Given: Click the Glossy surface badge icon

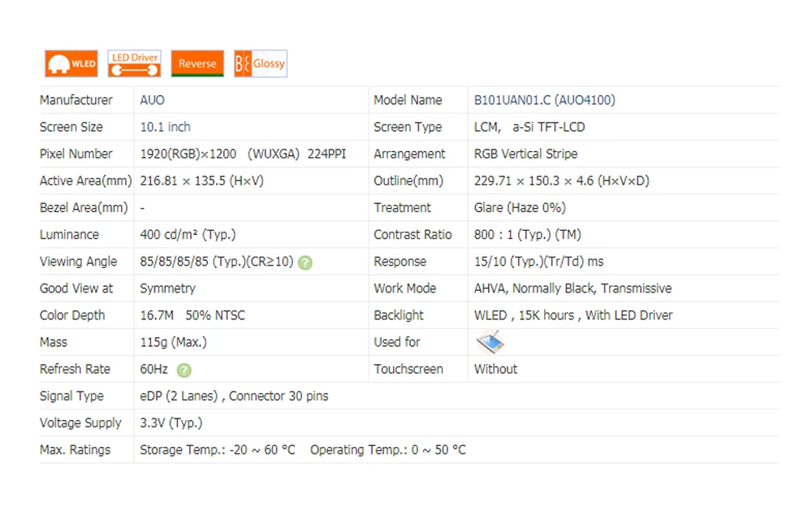Looking at the screenshot, I should pyautogui.click(x=261, y=63).
